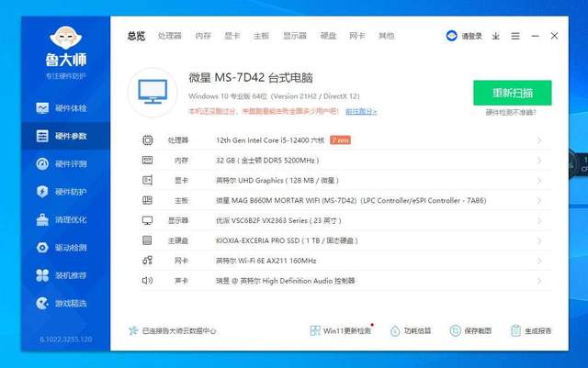Click the Windows 10 version line
Viewport: 588px width, 368px height.
[274, 96]
